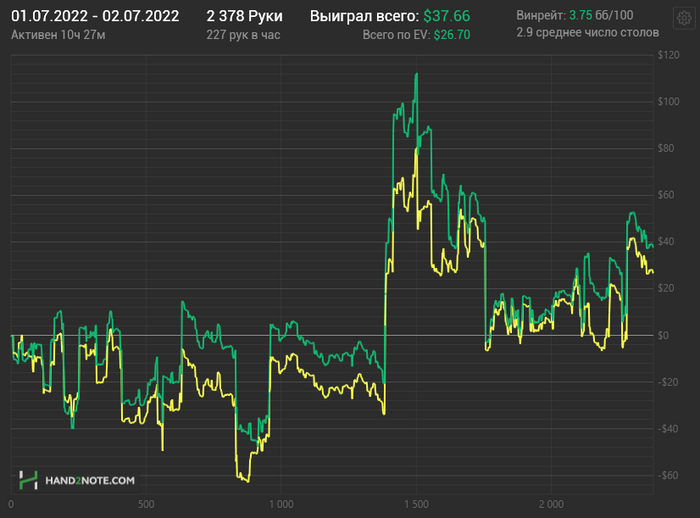Click the $120 y-axis label
The height and width of the screenshot is (518, 700).
point(668,55)
